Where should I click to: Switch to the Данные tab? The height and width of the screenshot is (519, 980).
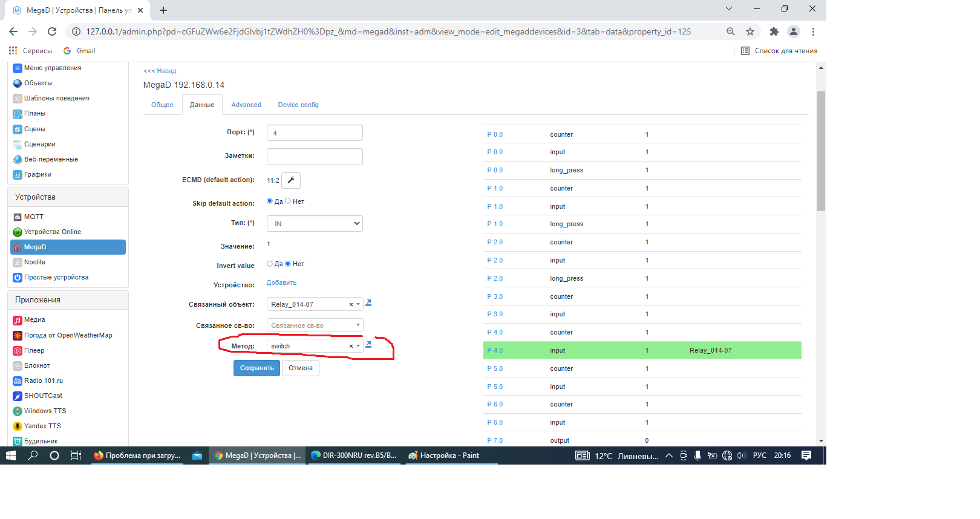pos(202,105)
